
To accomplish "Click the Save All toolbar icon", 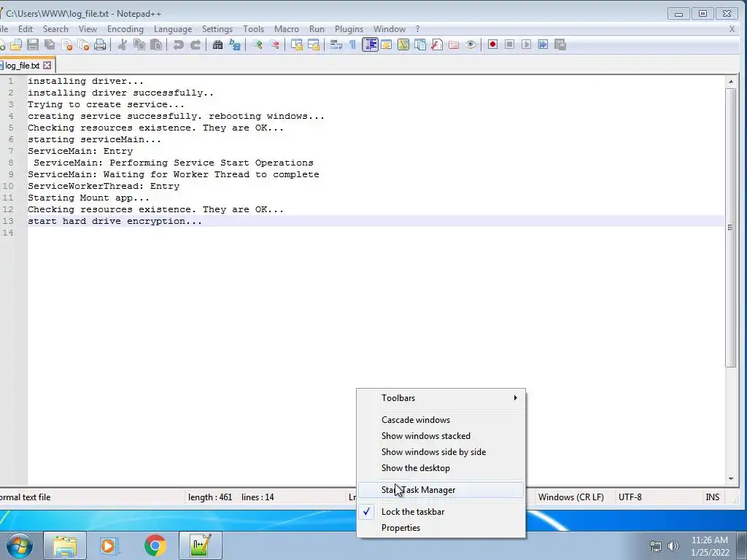I will (x=50, y=44).
